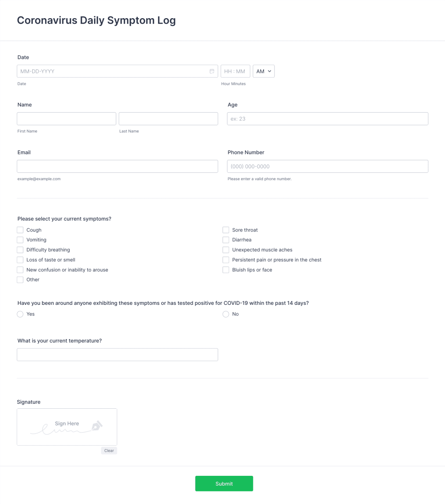Select No for COVID-19 exposure question

(x=226, y=314)
